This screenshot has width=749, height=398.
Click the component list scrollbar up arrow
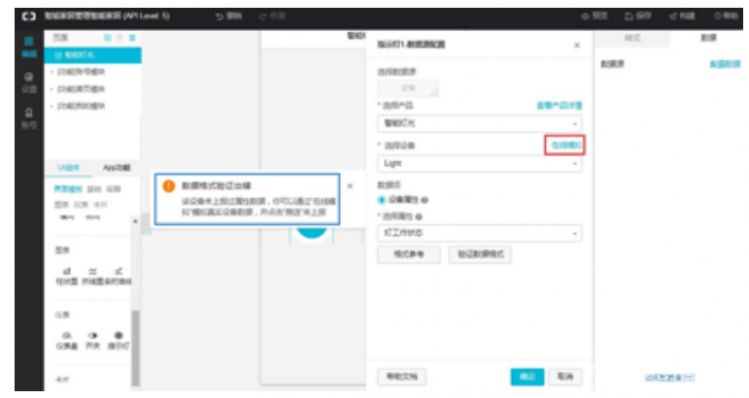[136, 221]
